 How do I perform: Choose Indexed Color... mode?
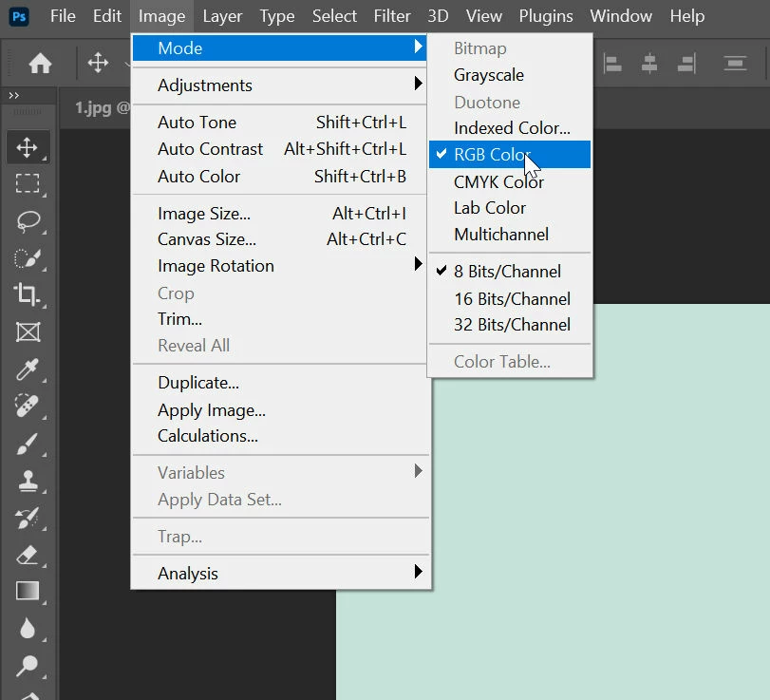point(510,127)
